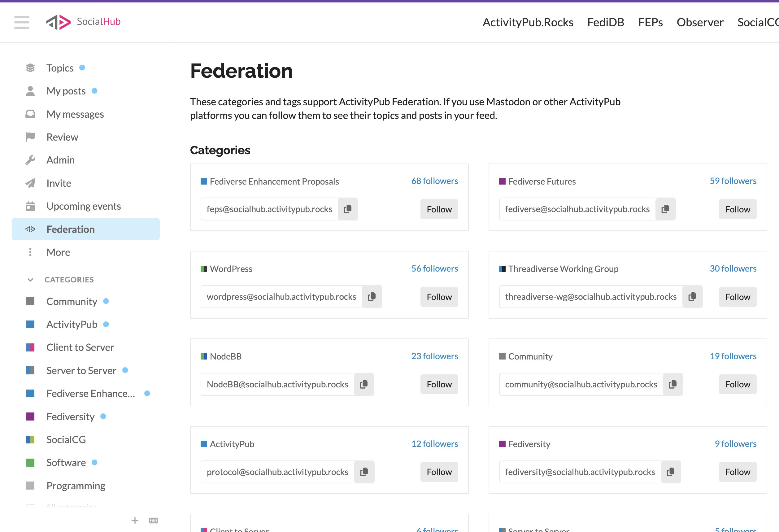Screen dimensions: 779x532
Task: View the 9 followers list
Action: pyautogui.click(x=735, y=443)
